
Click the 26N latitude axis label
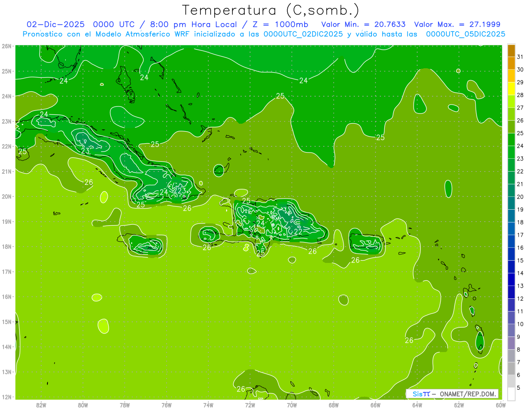tap(6, 46)
